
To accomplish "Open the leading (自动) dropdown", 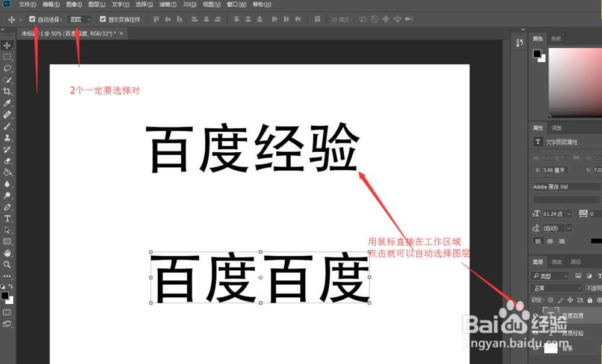I will tap(569, 228).
